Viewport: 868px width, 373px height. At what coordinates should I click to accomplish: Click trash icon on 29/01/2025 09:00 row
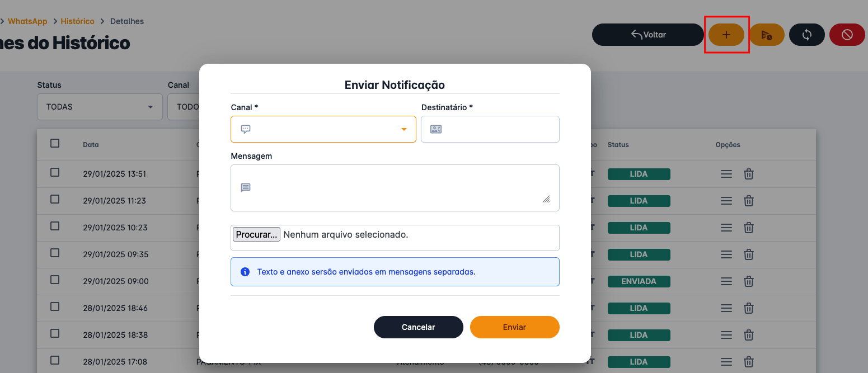[x=749, y=281]
